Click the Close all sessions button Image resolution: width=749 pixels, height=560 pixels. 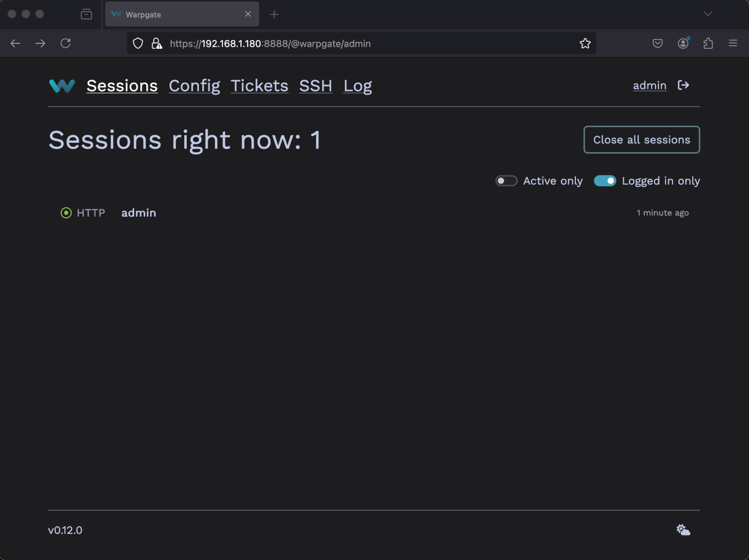[641, 140]
